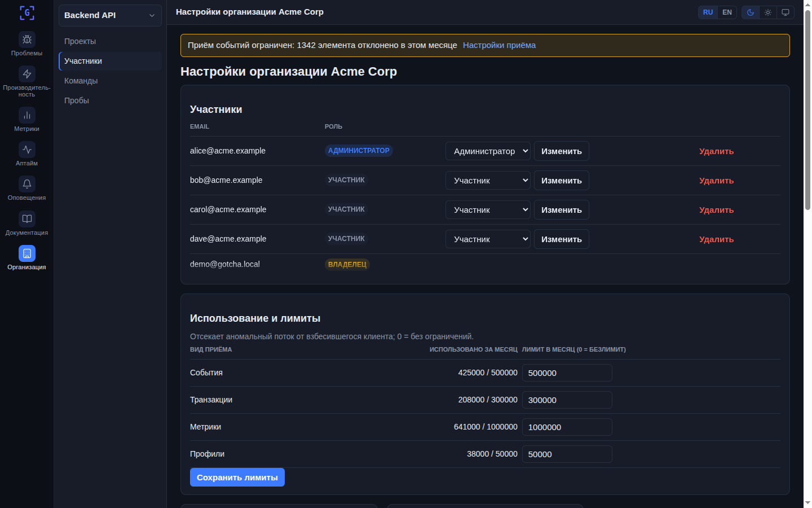This screenshot has width=812, height=508.
Task: Switch language to RU
Action: [708, 12]
